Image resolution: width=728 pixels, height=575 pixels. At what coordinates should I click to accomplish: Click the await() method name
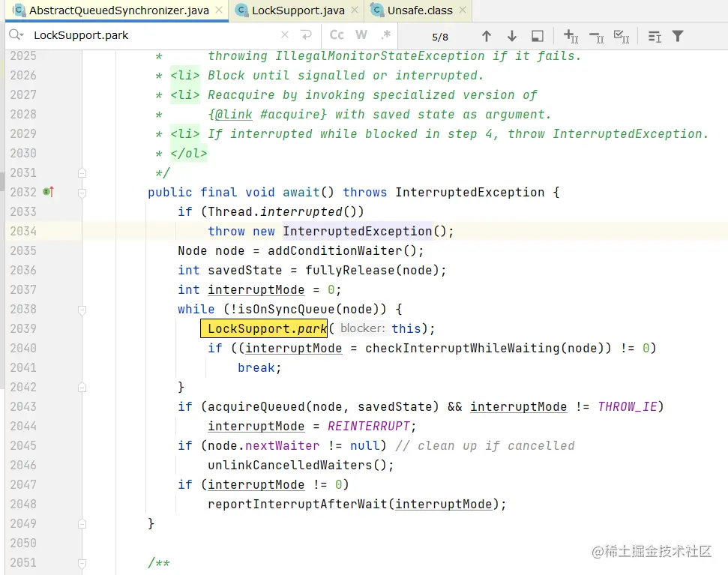[x=301, y=192]
